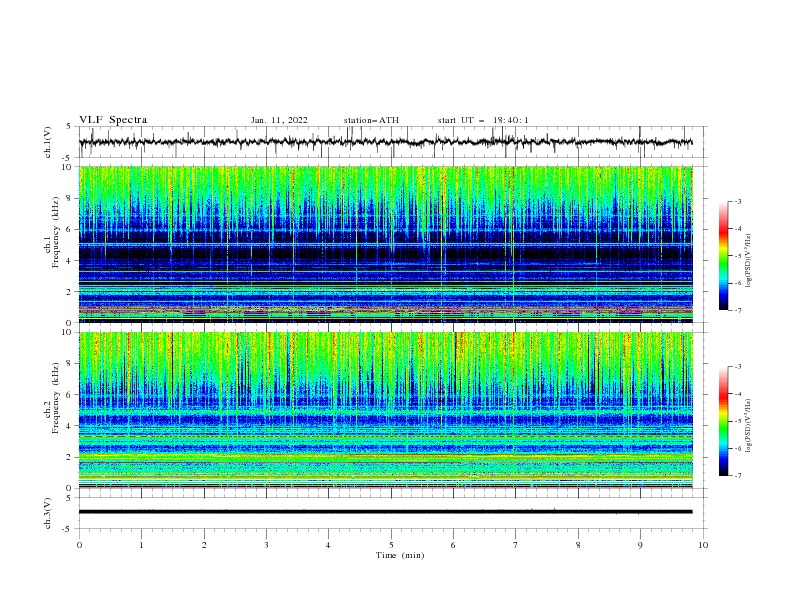Click the 'VLF Spectra' title text
792x612 pixels.
[x=113, y=120]
